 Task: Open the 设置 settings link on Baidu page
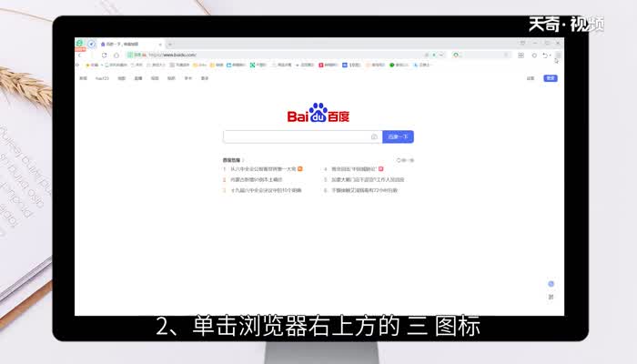531,78
